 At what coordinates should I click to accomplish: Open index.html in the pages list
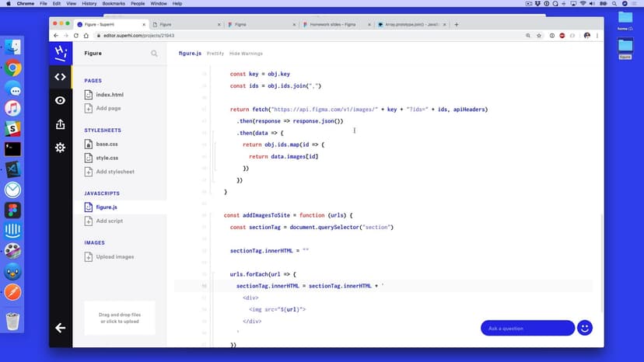click(x=109, y=95)
